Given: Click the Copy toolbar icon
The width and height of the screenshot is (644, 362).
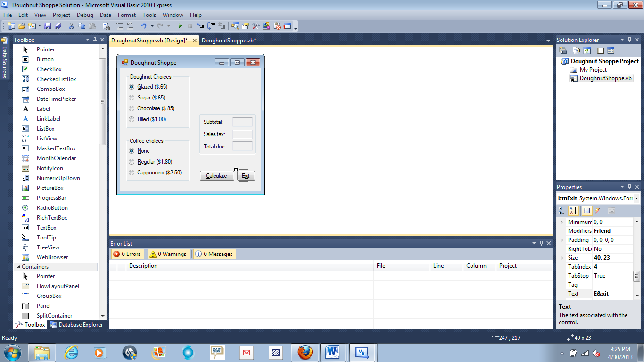Looking at the screenshot, I should (82, 26).
